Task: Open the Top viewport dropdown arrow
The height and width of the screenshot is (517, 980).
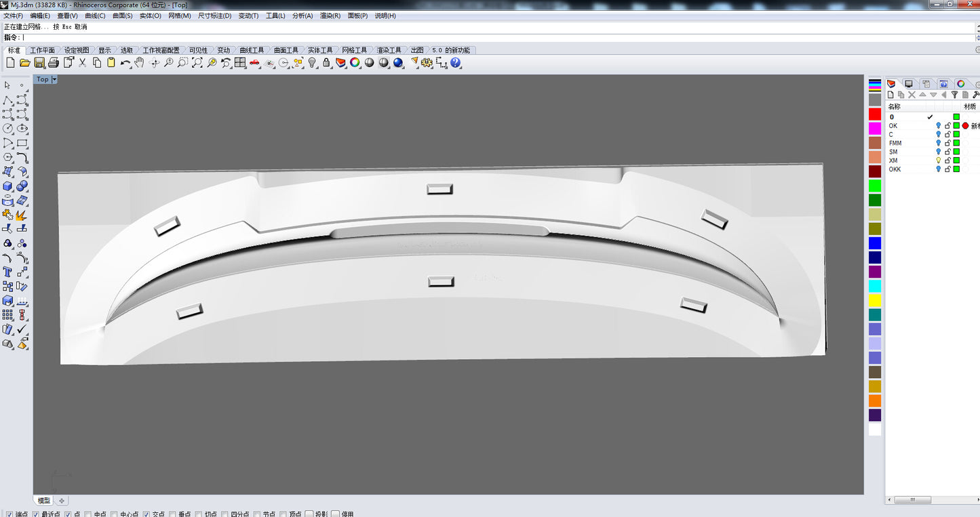Action: pyautogui.click(x=54, y=79)
